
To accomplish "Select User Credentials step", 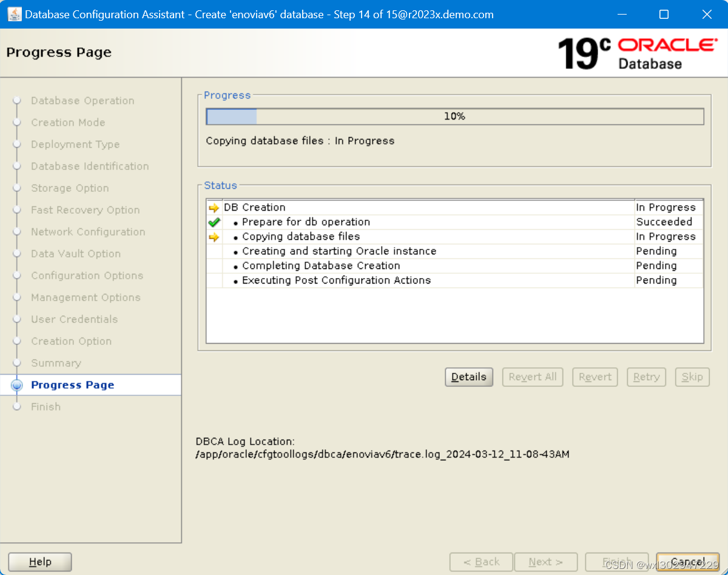I will tap(75, 319).
